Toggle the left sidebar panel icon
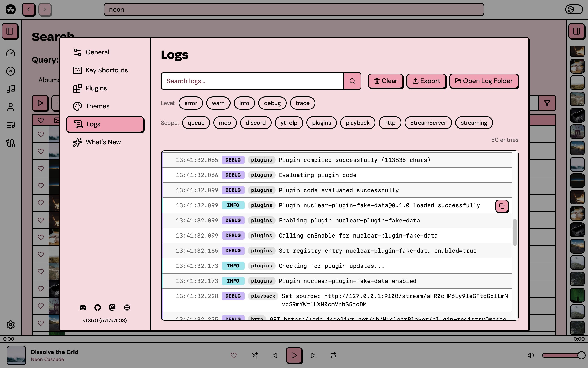This screenshot has width=588, height=368. click(10, 31)
